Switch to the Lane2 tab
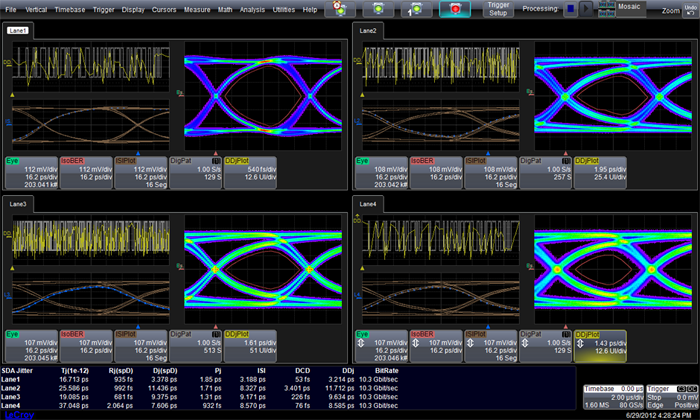The height and width of the screenshot is (420, 700). point(368,31)
